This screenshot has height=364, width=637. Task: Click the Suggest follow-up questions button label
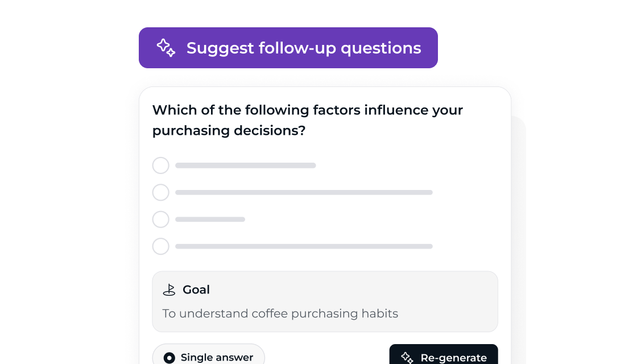(304, 48)
